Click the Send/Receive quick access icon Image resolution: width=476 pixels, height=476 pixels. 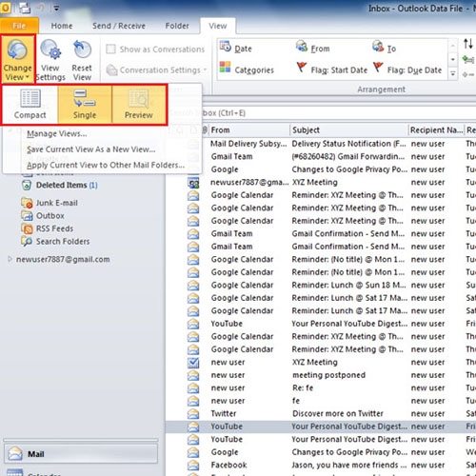[x=25, y=8]
